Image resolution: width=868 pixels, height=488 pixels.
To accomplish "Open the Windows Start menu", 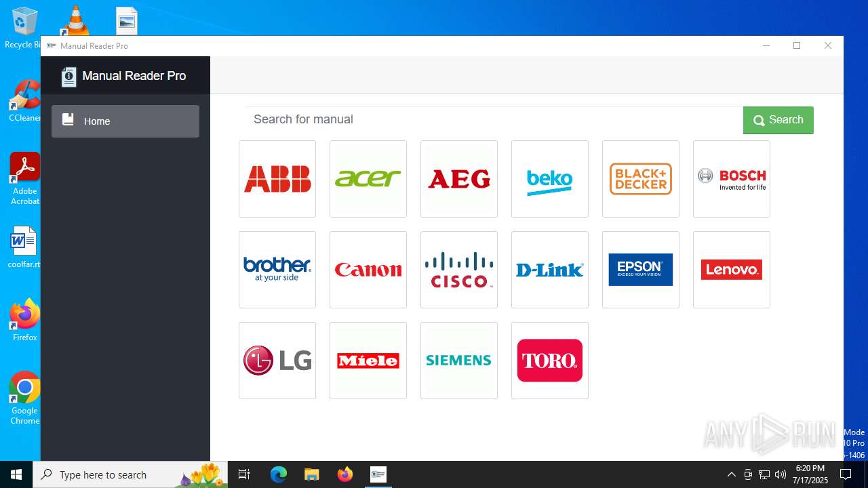I will [16, 474].
